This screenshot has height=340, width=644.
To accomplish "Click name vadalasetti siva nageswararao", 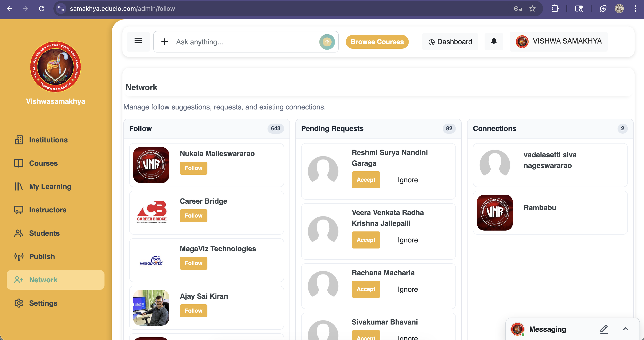I will (x=550, y=160).
